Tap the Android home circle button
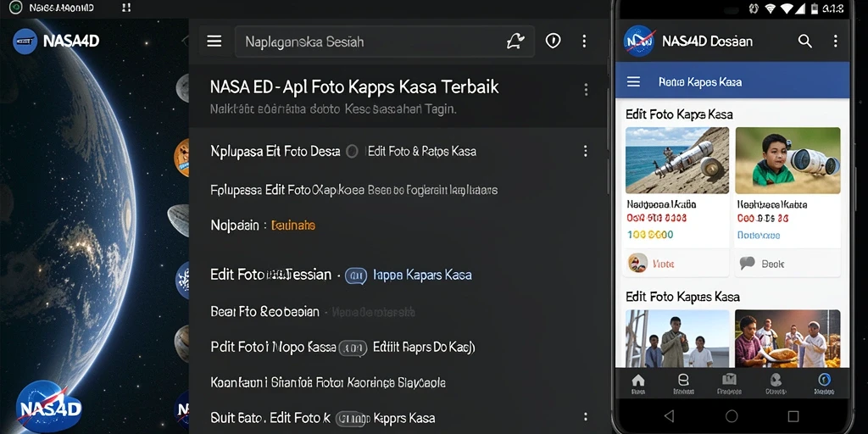Viewport: 868px width, 434px height. [732, 416]
